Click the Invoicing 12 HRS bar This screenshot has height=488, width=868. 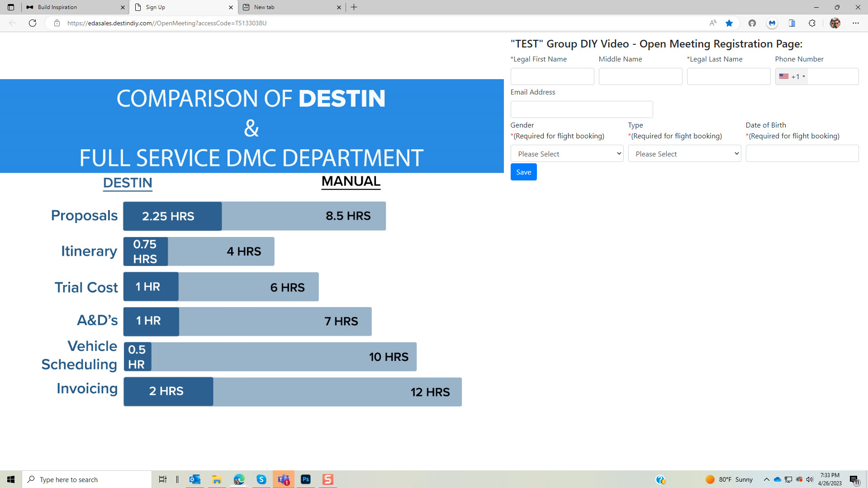click(337, 392)
